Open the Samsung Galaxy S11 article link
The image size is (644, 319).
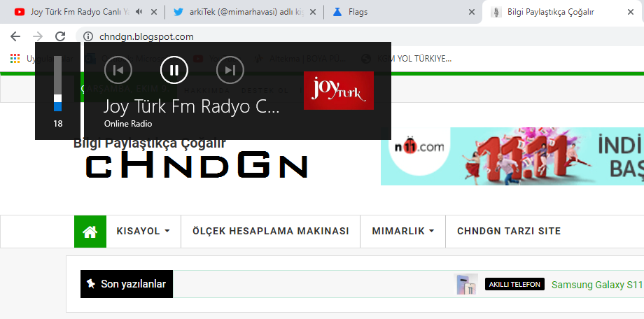597,285
